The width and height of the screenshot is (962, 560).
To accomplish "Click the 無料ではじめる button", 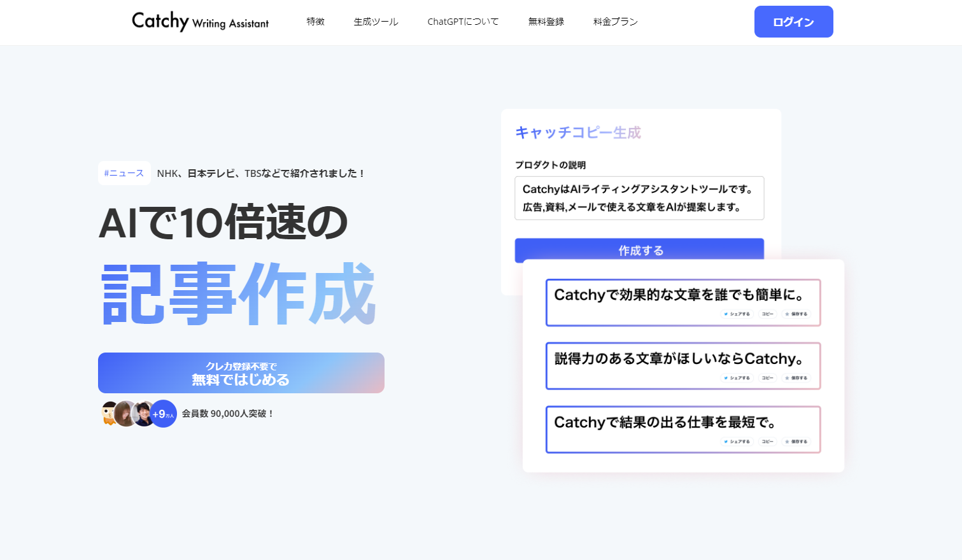I will pos(241,373).
